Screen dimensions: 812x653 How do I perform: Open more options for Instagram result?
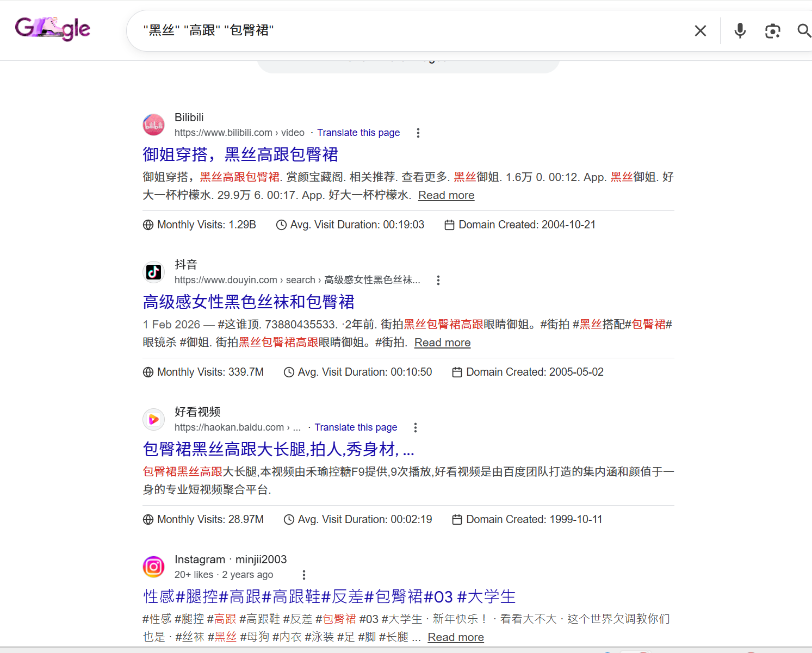point(303,575)
